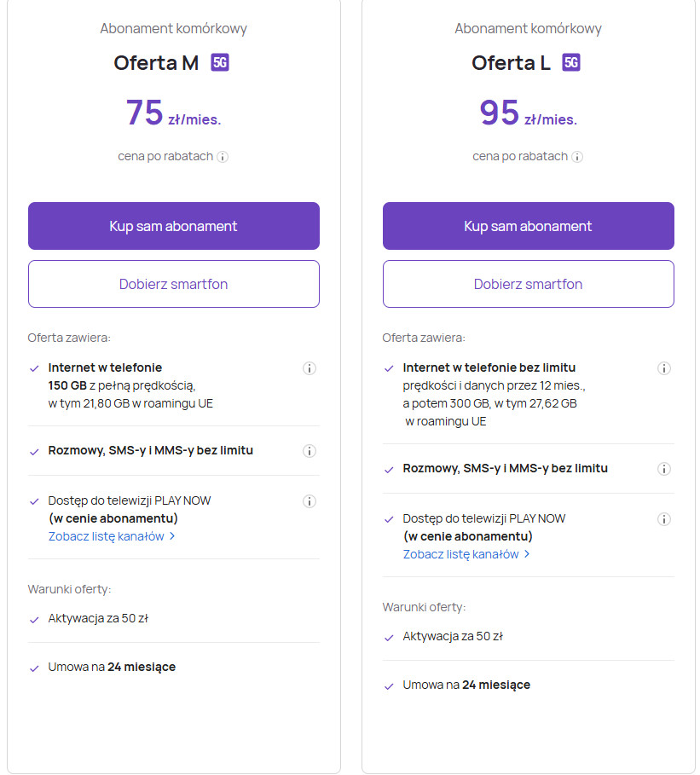Click info icon beside Oferta M price discount
This screenshot has width=700, height=775.
223,157
